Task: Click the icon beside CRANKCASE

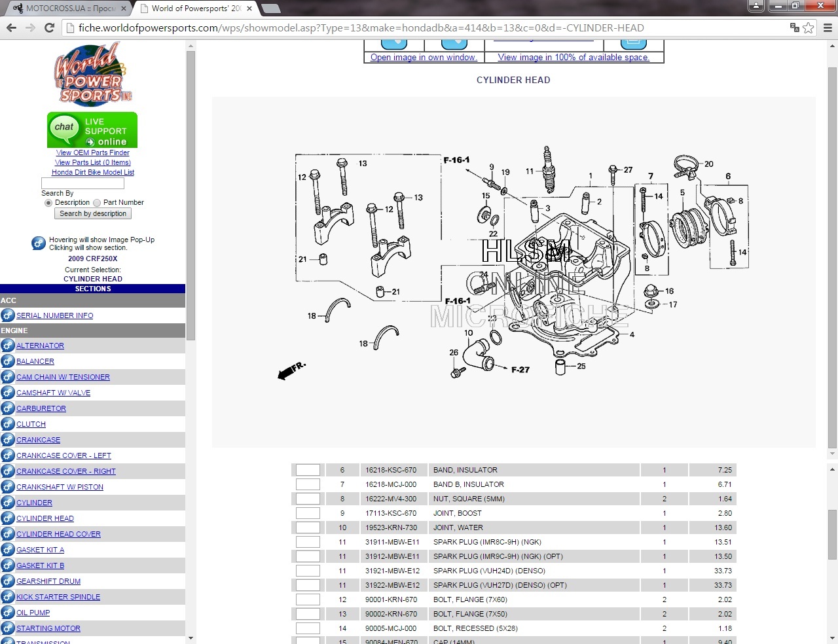Action: coord(8,440)
